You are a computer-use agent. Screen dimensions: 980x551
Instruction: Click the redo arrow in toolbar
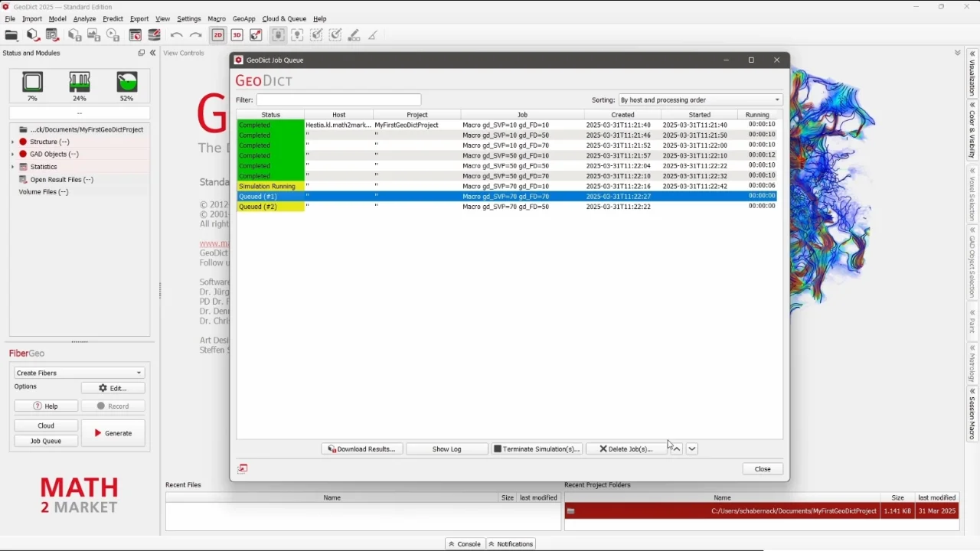click(x=196, y=35)
